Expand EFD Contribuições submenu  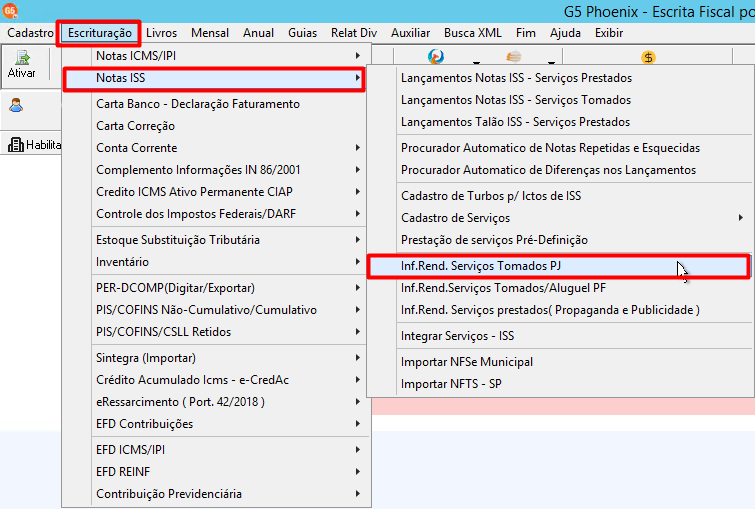point(216,424)
